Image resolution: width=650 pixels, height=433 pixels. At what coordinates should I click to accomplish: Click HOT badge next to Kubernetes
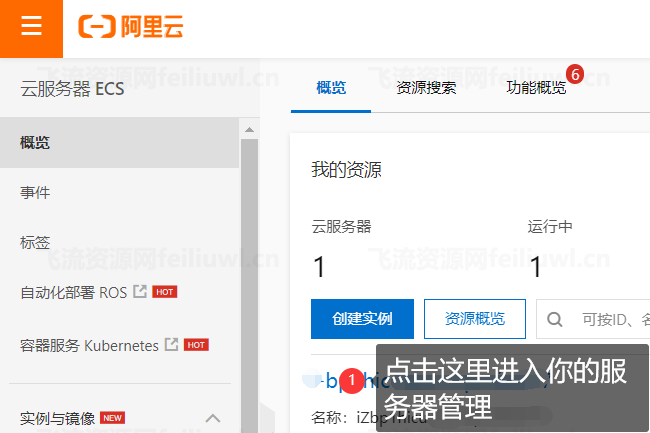coord(196,345)
